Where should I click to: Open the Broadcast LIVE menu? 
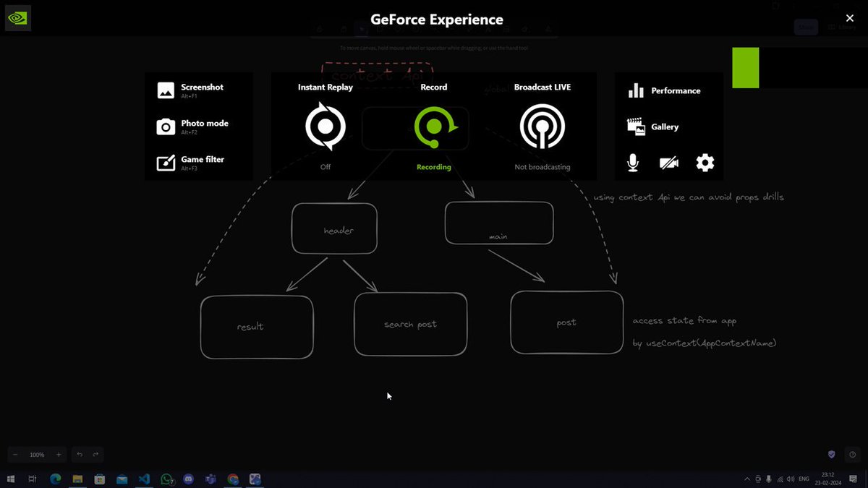pos(542,127)
